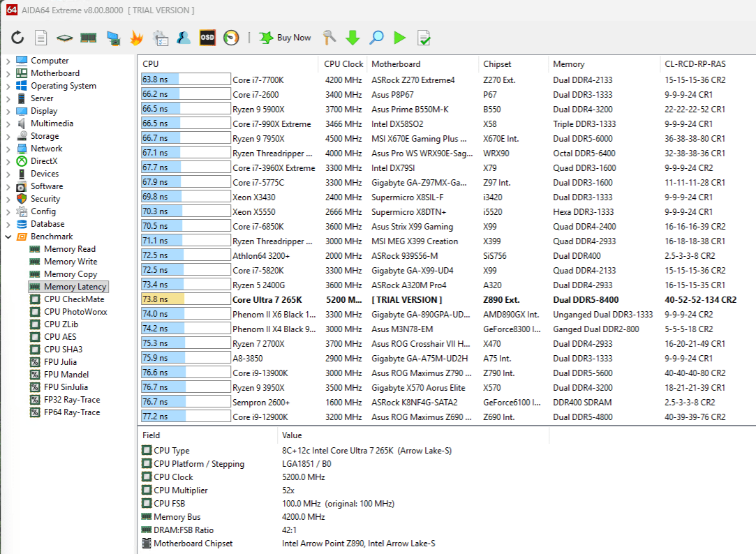756x554 pixels.
Task: Expand the Multimedia tree node
Action: coord(8,123)
